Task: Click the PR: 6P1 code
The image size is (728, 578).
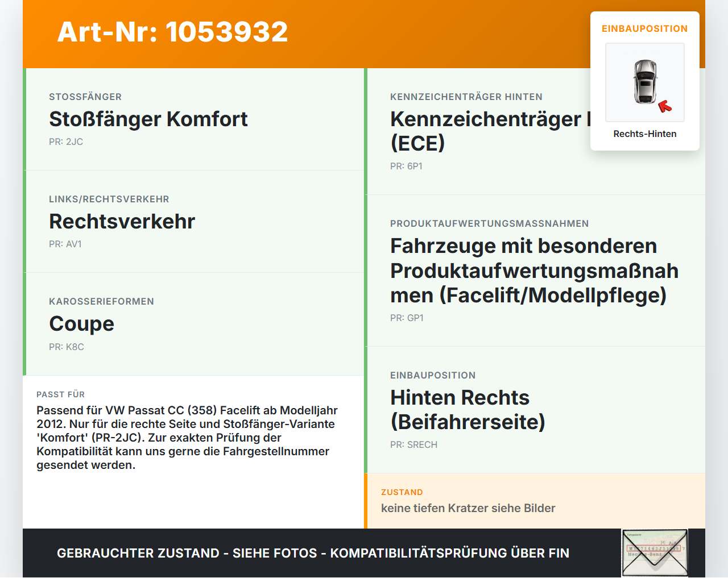Action: [407, 167]
